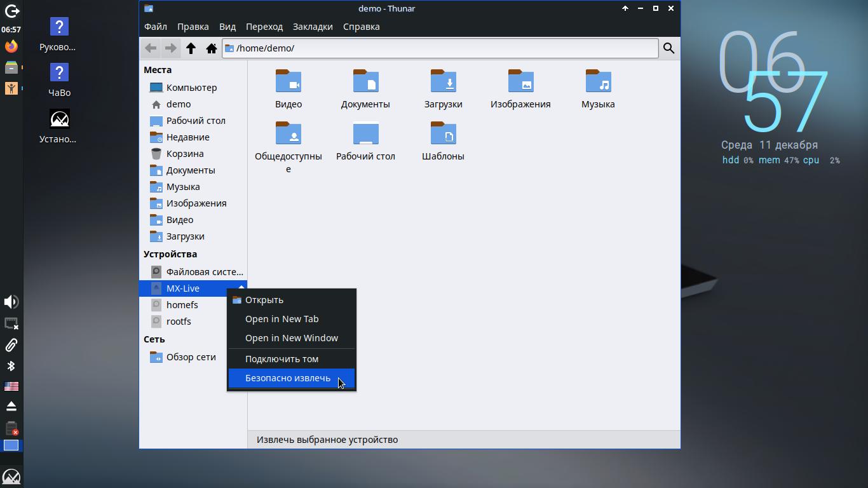Choose Open in New Window

(x=292, y=338)
